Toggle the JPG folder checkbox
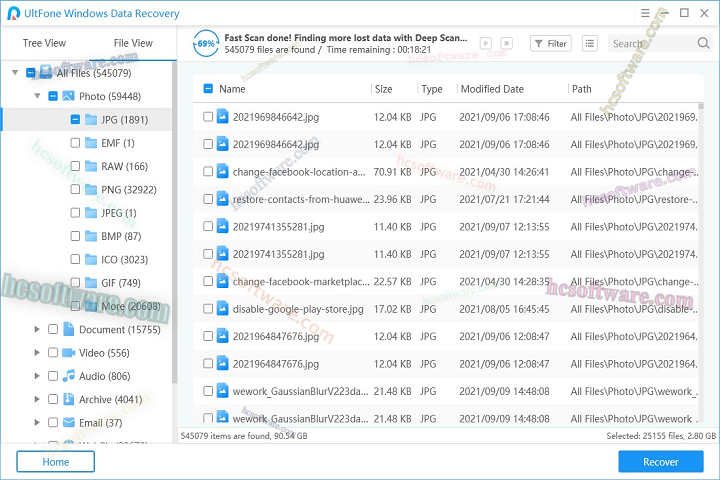Image resolution: width=720 pixels, height=480 pixels. click(x=75, y=119)
